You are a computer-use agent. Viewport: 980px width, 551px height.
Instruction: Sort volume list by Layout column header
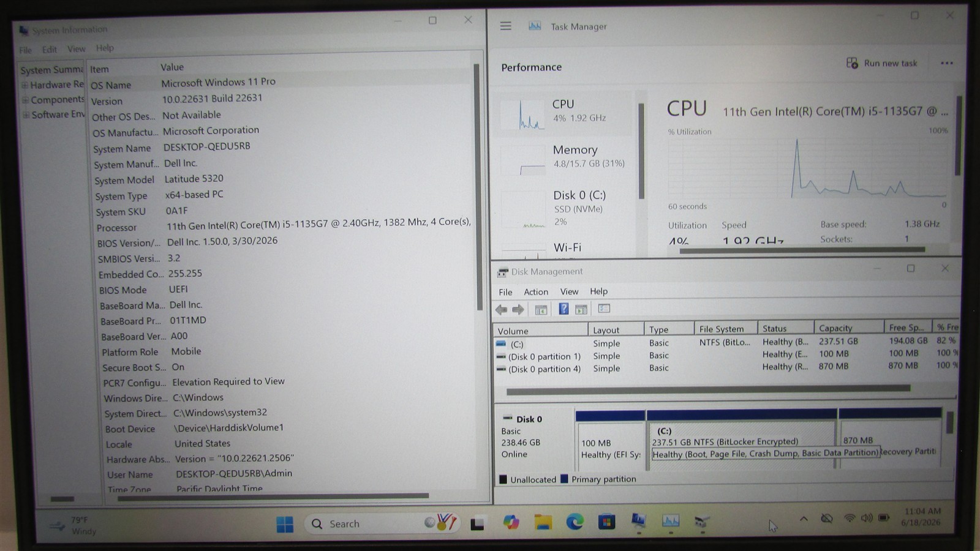coord(616,330)
